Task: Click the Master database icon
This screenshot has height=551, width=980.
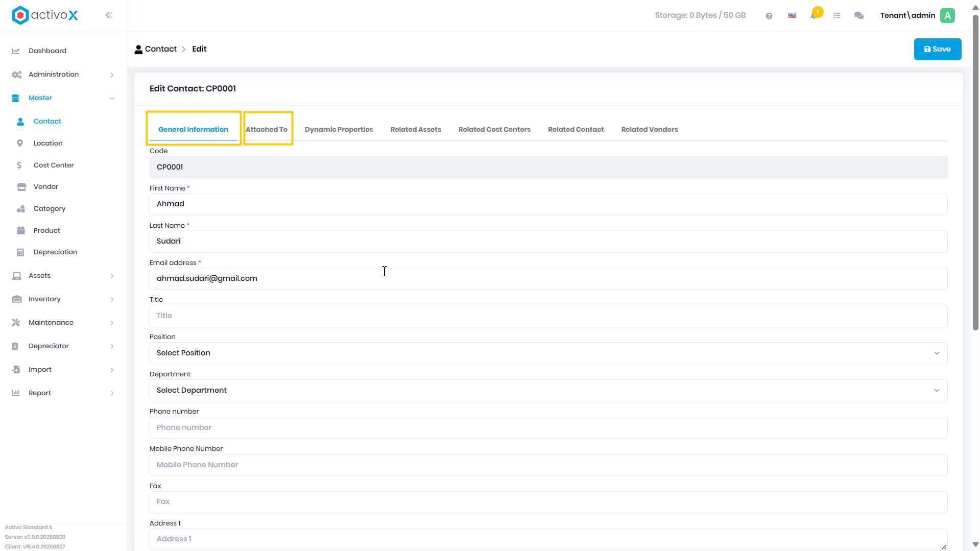Action: 15,98
